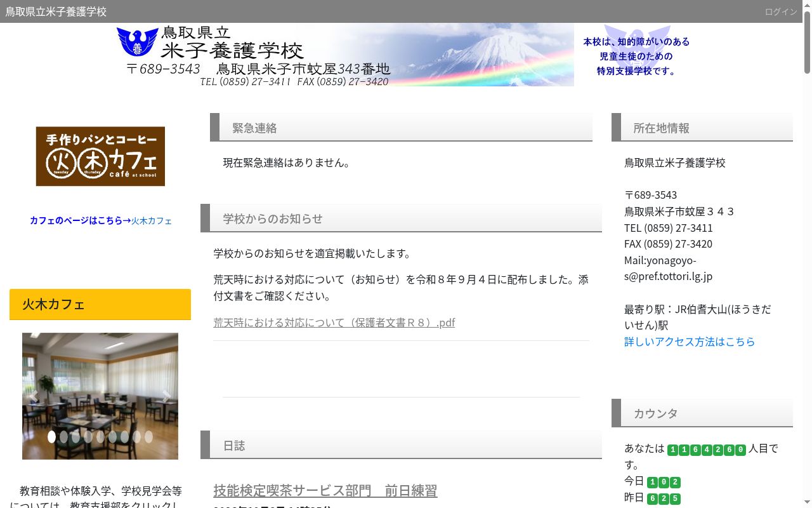The height and width of the screenshot is (508, 812).
Task: Open the 火木カフェ blue text link
Action: [152, 221]
